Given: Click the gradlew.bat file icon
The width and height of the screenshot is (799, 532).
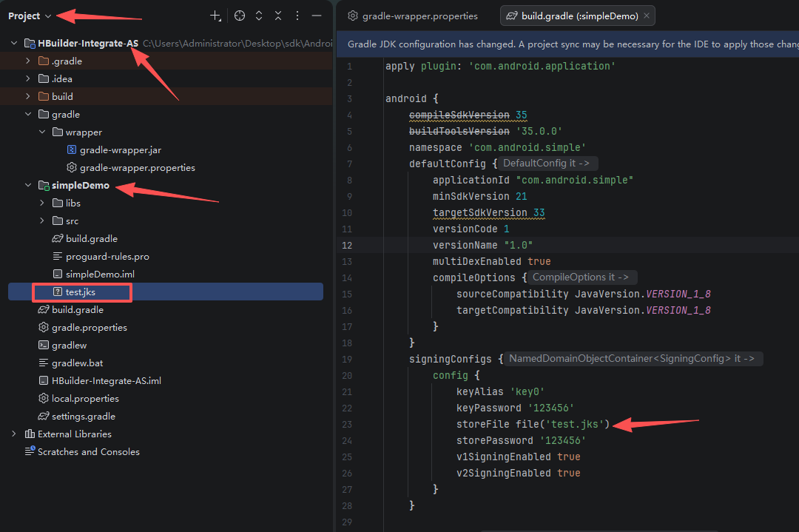Looking at the screenshot, I should pyautogui.click(x=44, y=363).
